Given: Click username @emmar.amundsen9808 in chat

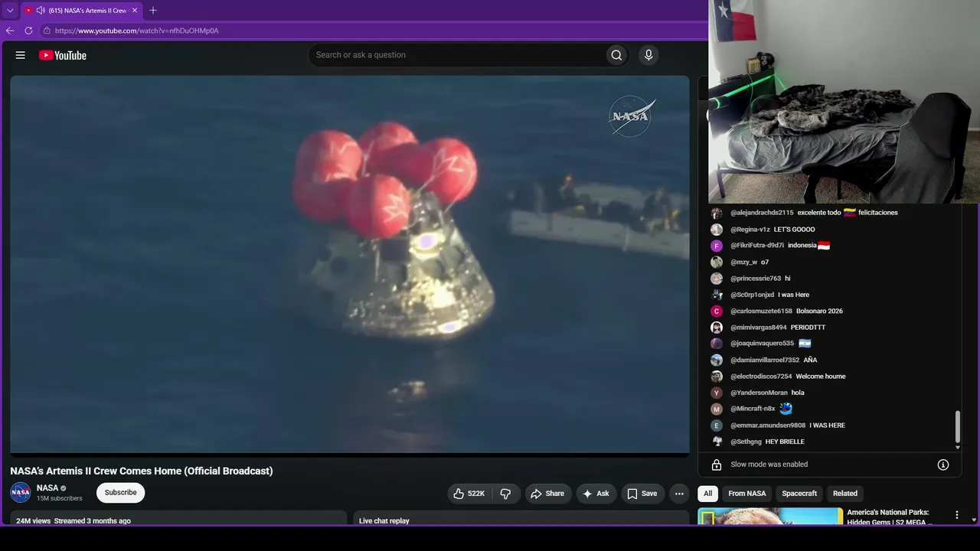Looking at the screenshot, I should [768, 425].
